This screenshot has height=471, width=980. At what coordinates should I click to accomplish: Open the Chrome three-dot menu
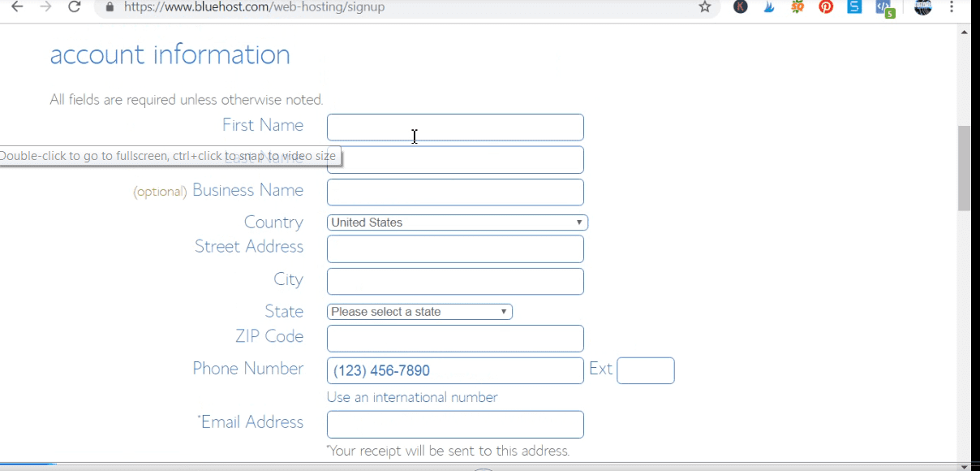pos(952,7)
